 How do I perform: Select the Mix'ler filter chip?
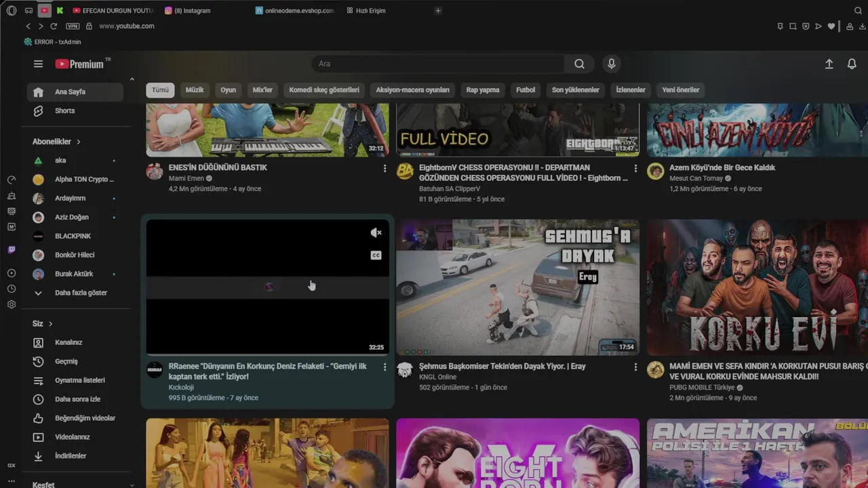pyautogui.click(x=262, y=89)
